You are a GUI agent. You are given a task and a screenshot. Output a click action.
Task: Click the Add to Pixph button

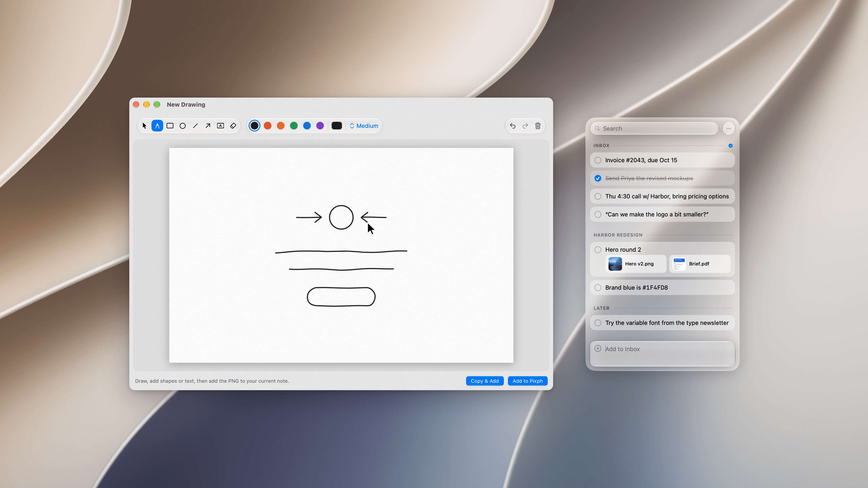527,381
